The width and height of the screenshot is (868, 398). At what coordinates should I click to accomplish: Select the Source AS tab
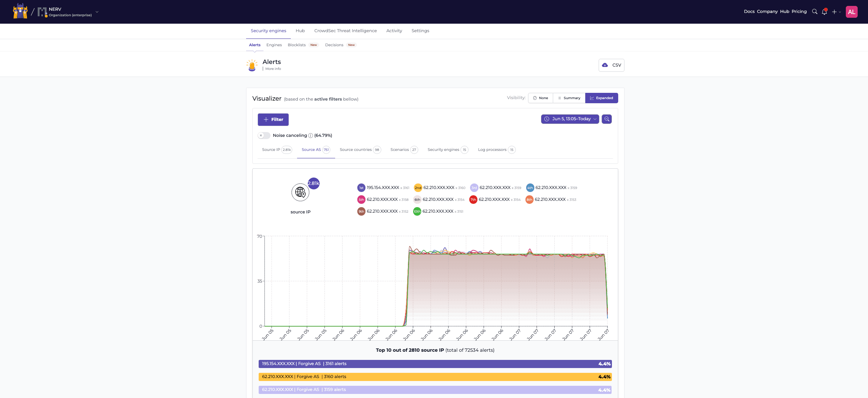tap(316, 150)
